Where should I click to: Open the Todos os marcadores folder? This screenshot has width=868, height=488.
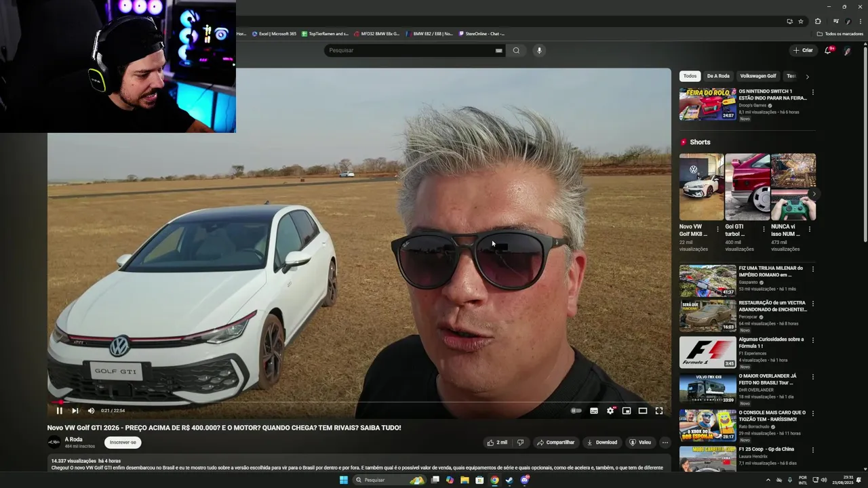click(840, 33)
